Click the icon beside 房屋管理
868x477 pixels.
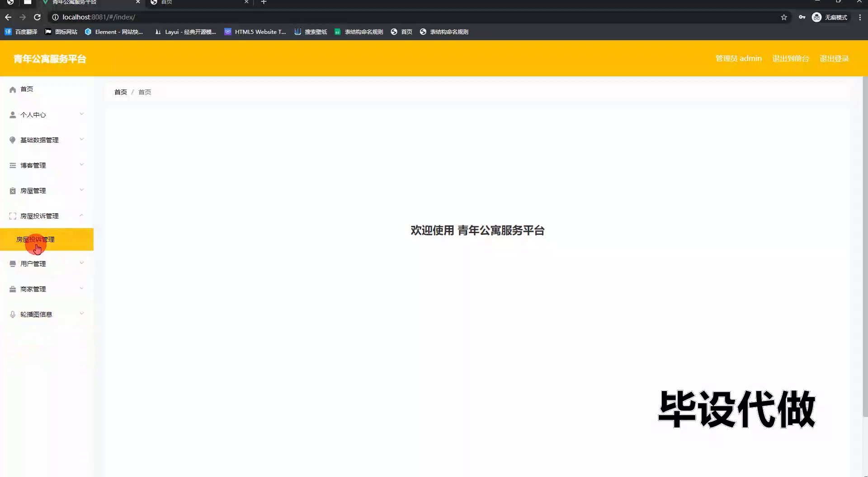click(13, 191)
